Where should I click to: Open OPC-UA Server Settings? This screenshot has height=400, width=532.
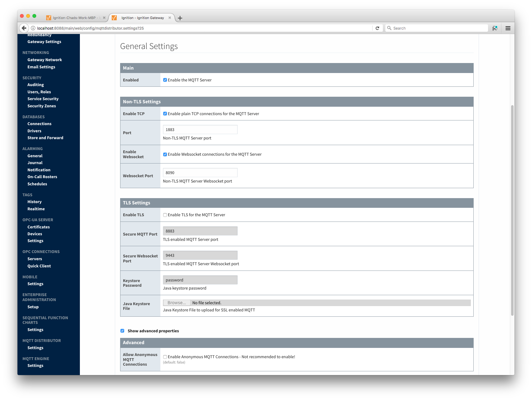[x=35, y=241]
